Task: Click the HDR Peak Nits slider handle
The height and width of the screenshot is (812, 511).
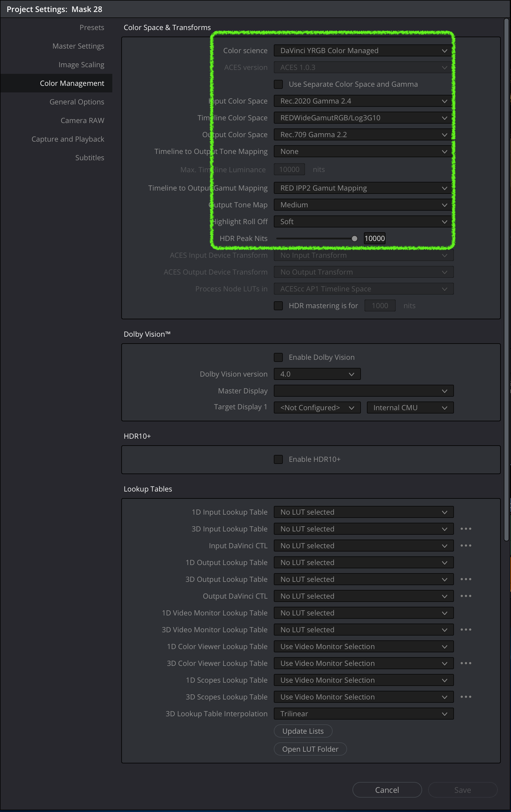Action: coord(355,238)
